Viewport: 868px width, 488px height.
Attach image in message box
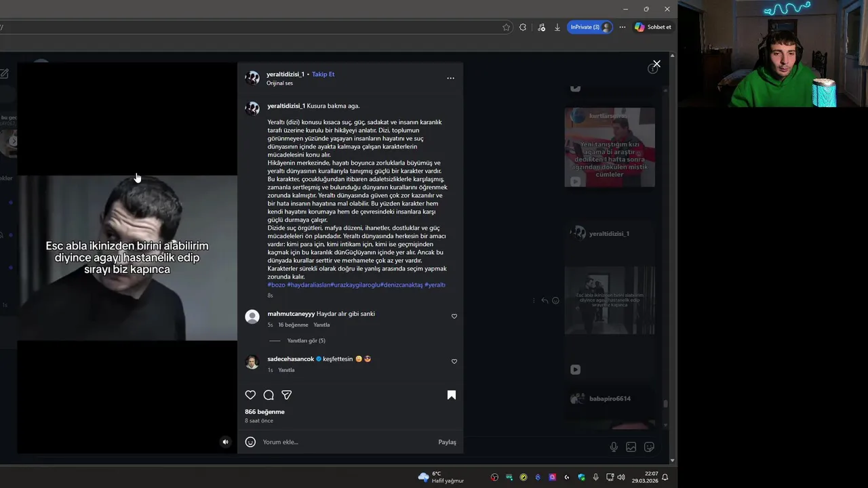pos(631,447)
